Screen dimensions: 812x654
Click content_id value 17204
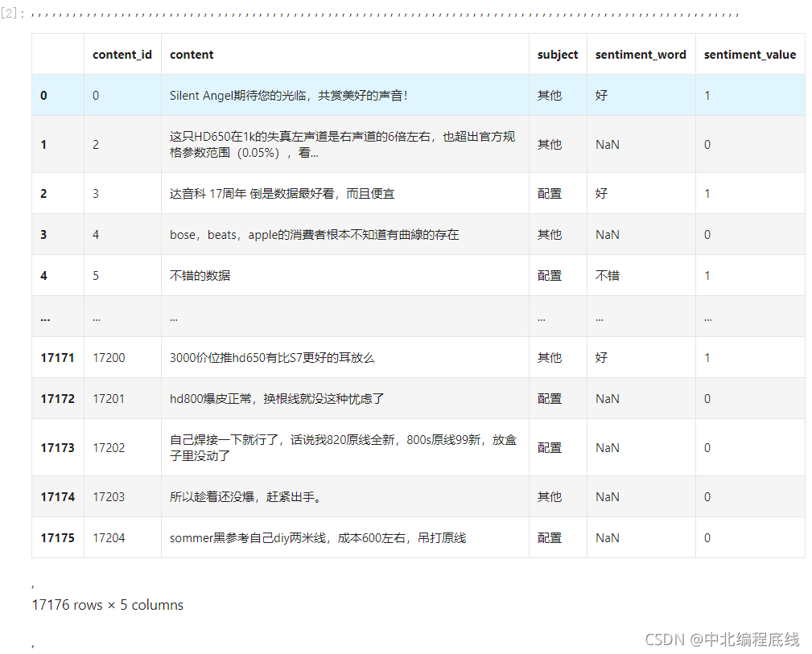coord(109,538)
